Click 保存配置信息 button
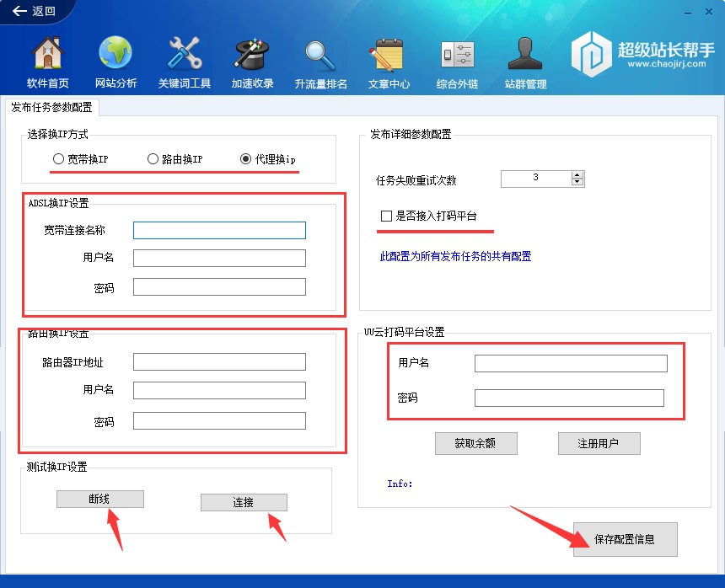 click(x=626, y=539)
